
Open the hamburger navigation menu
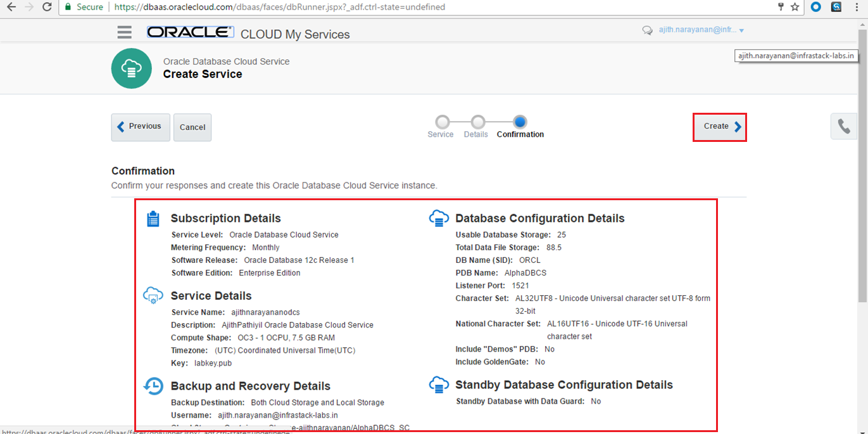(125, 32)
